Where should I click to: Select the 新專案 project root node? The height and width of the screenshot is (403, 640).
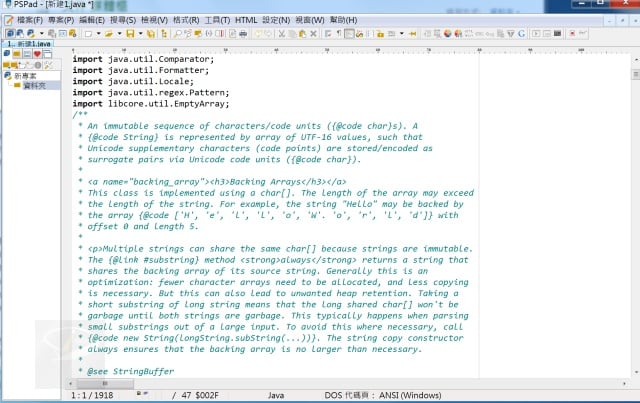pos(26,75)
